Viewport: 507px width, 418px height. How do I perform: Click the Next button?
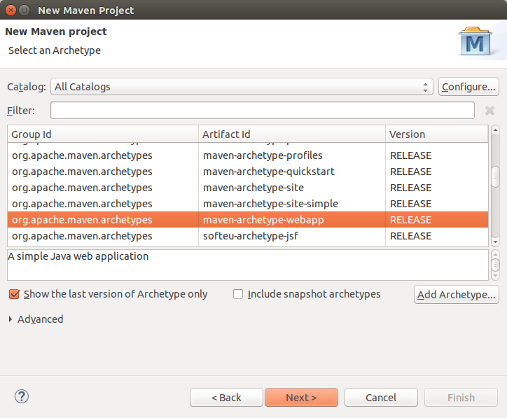point(301,397)
